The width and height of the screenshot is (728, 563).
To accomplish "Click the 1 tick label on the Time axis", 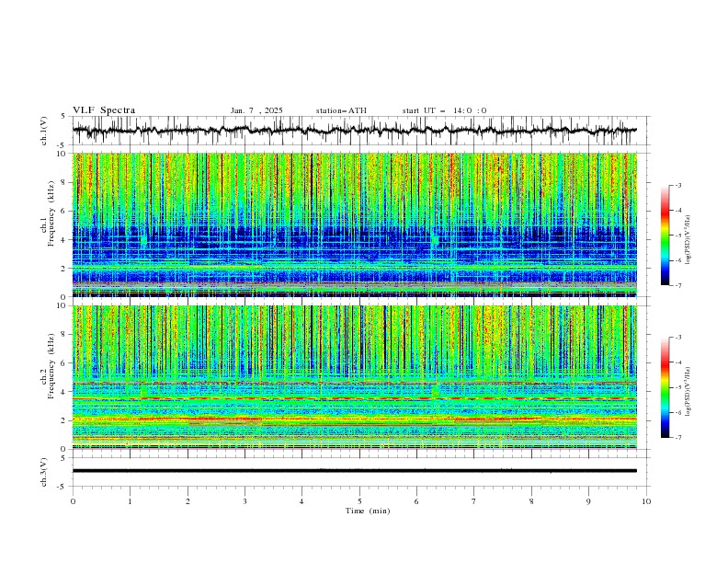I will (x=130, y=501).
